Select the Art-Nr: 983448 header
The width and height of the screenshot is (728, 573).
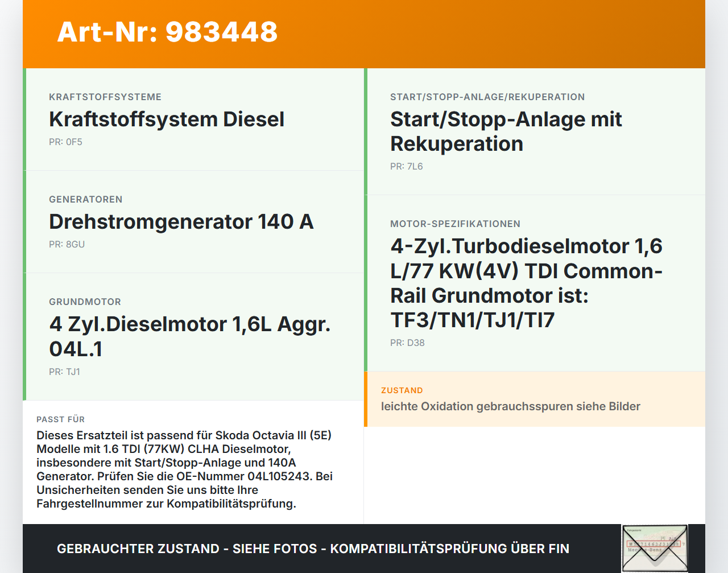tap(167, 32)
